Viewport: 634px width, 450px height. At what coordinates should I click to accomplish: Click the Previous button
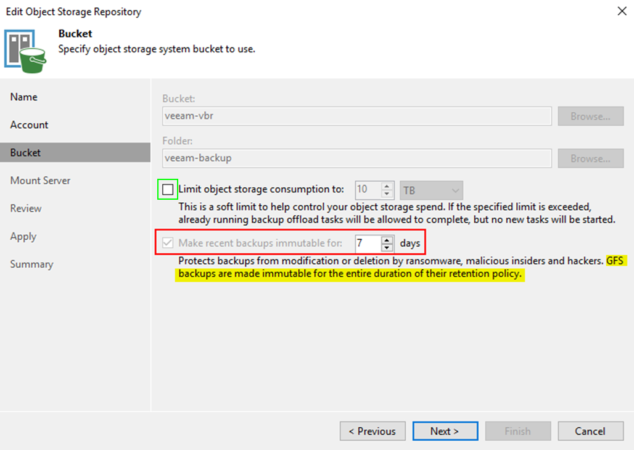(x=372, y=431)
